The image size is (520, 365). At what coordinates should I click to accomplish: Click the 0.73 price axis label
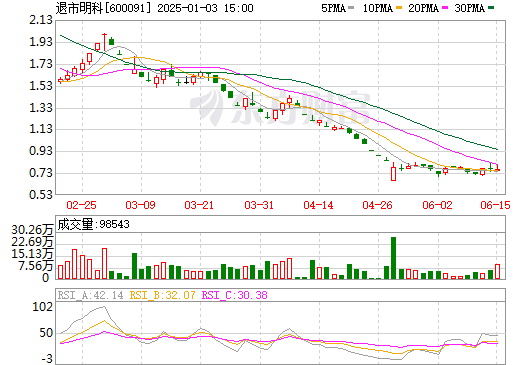point(41,173)
